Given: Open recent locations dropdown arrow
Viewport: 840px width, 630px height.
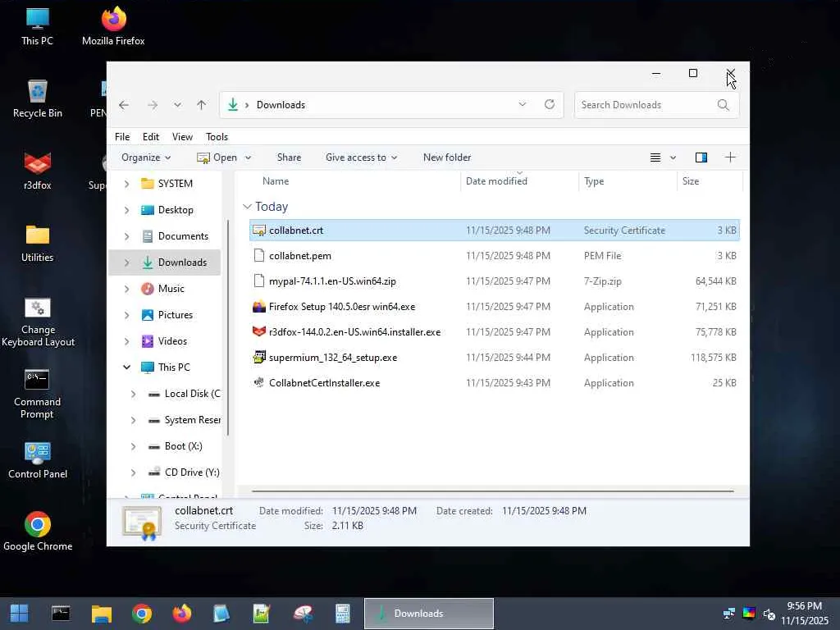Looking at the screenshot, I should 177,105.
